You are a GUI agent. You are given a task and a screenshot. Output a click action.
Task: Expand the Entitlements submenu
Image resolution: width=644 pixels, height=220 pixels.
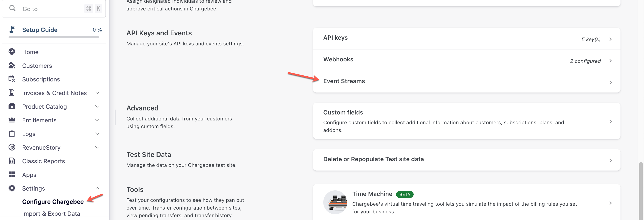click(x=97, y=120)
